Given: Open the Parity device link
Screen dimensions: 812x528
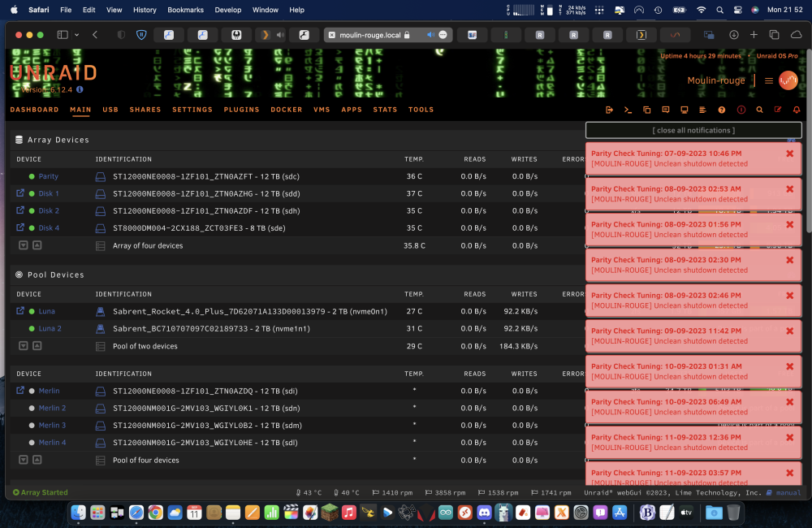Looking at the screenshot, I should (48, 177).
